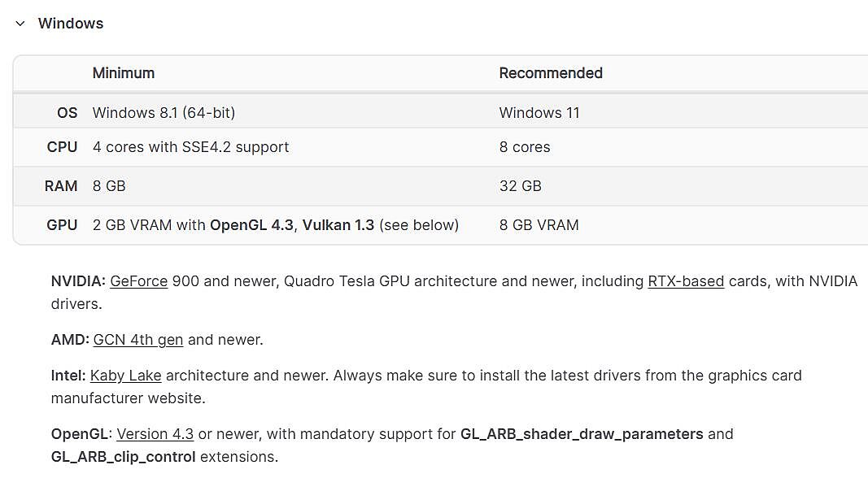Follow the GCN 4th gen link
Viewport: 868px width, 478px height.
(x=138, y=340)
